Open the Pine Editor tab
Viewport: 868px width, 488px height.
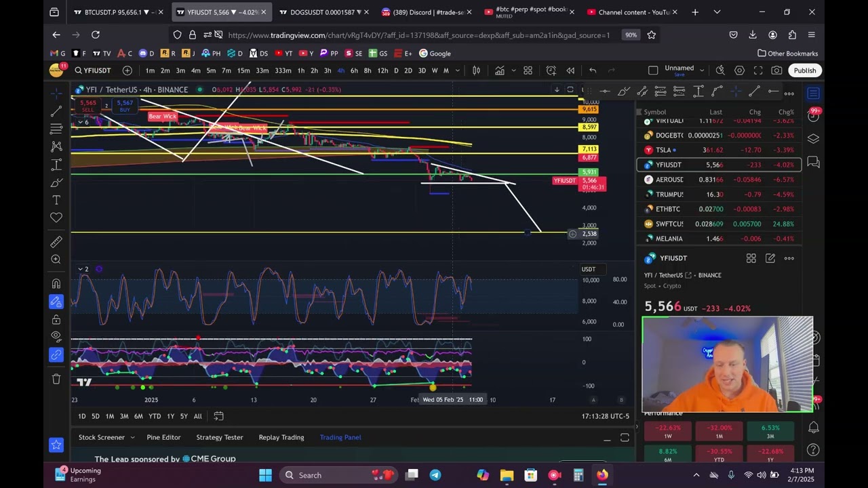pos(163,437)
